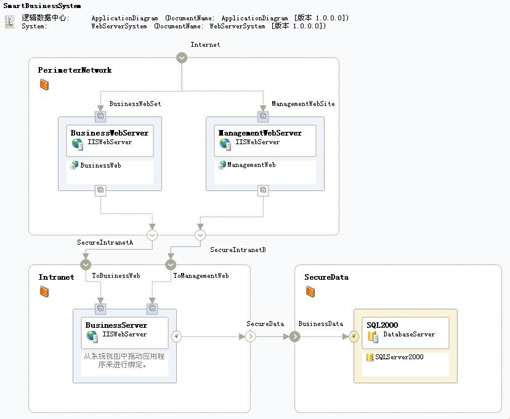Click the BusinessWebSet label
The height and width of the screenshot is (419, 510).
tap(135, 104)
